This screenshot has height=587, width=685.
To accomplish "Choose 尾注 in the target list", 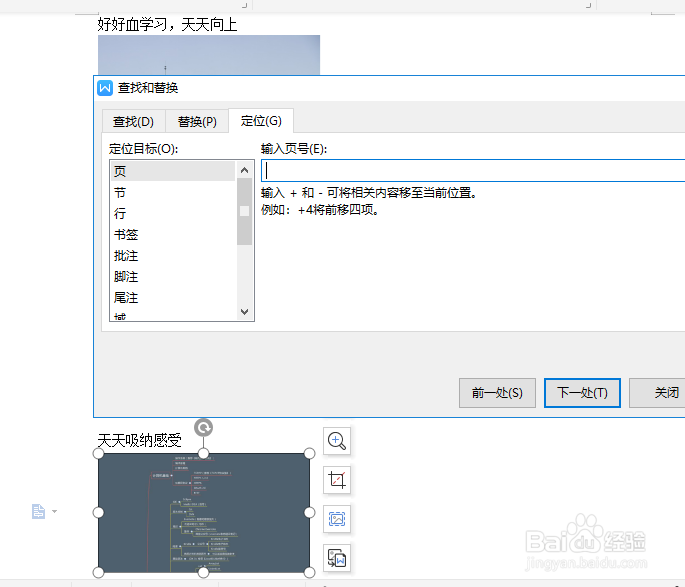I will (x=173, y=297).
